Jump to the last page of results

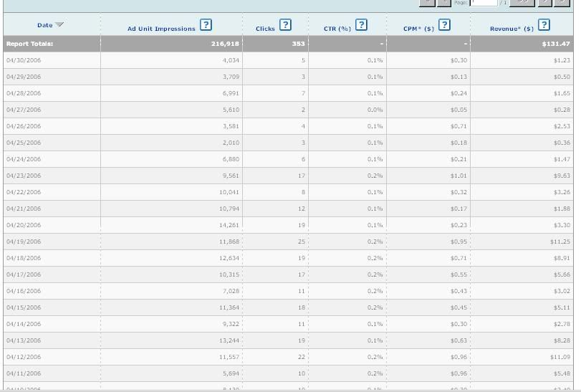pos(562,3)
